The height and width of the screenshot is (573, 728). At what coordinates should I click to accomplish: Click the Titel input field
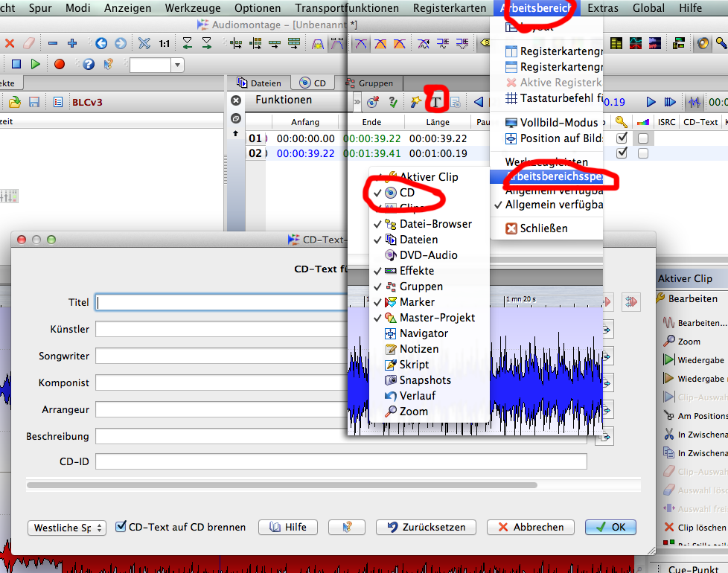pyautogui.click(x=222, y=303)
